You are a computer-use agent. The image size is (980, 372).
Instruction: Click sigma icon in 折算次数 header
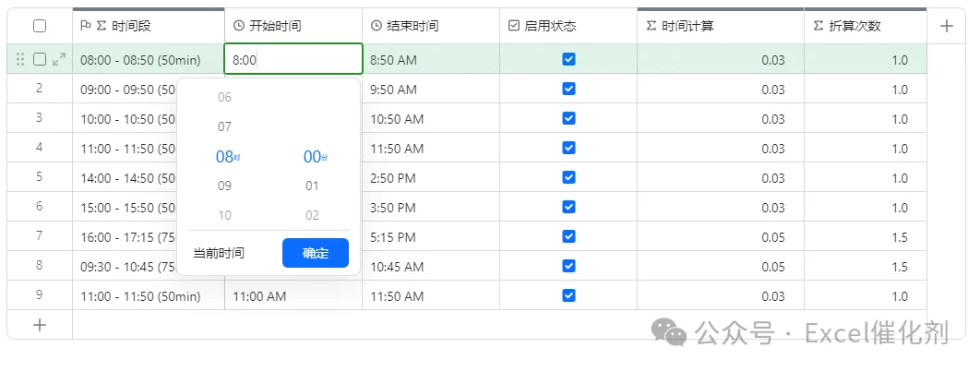click(819, 26)
